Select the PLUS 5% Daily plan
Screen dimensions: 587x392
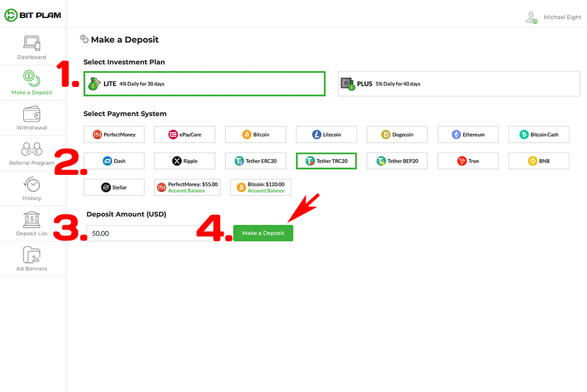(459, 84)
